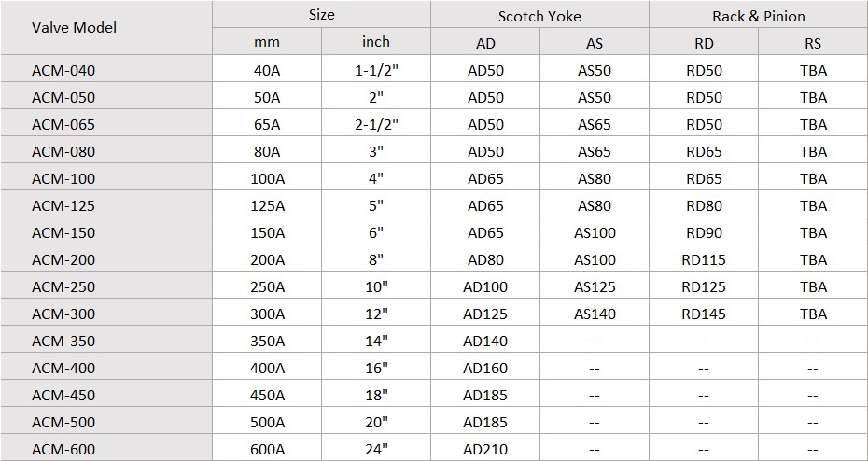Click the TBA cell in ACM-040 row
Screen dimensions: 868x461
pos(813,70)
